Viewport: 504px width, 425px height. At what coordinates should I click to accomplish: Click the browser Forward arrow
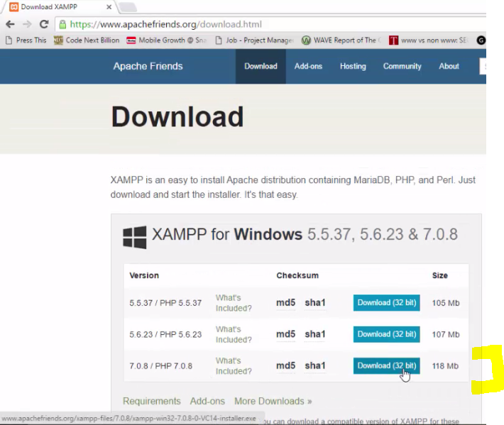pyautogui.click(x=27, y=24)
